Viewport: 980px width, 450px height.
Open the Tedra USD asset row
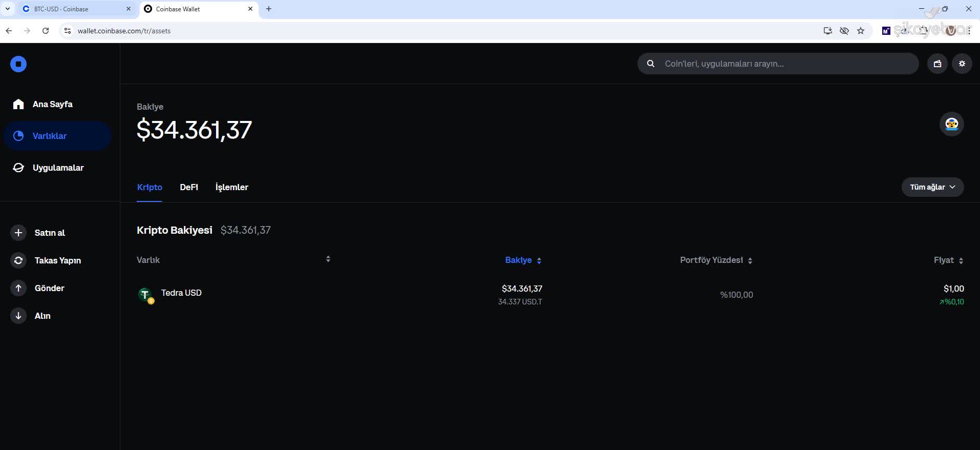(x=550, y=295)
